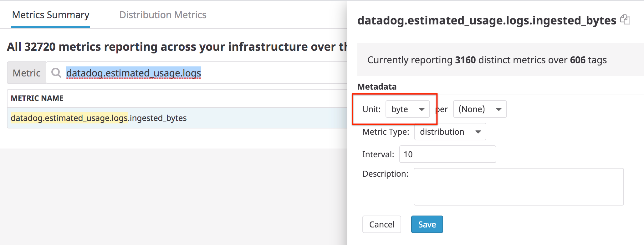Click the Metric label beside the search box
The width and height of the screenshot is (644, 245).
pos(27,73)
